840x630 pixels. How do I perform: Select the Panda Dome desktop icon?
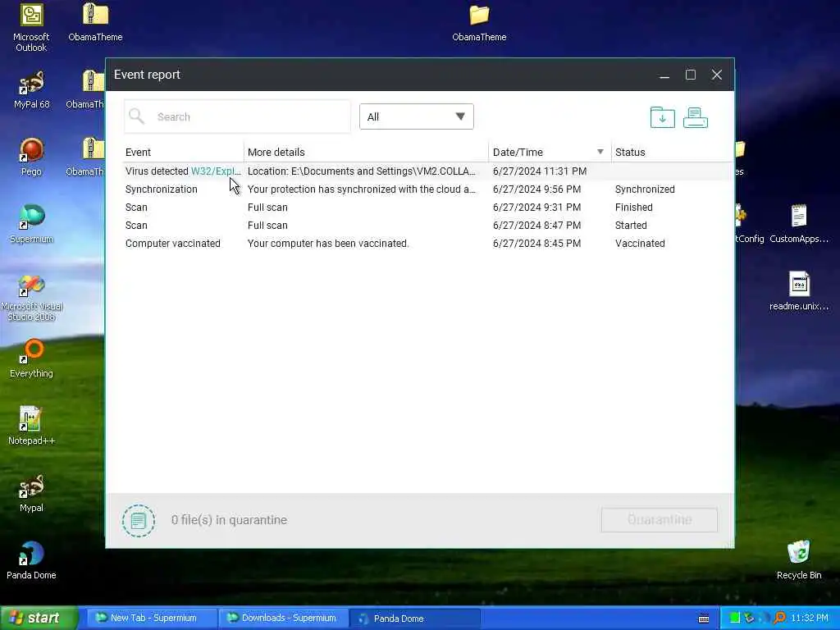[x=31, y=560]
